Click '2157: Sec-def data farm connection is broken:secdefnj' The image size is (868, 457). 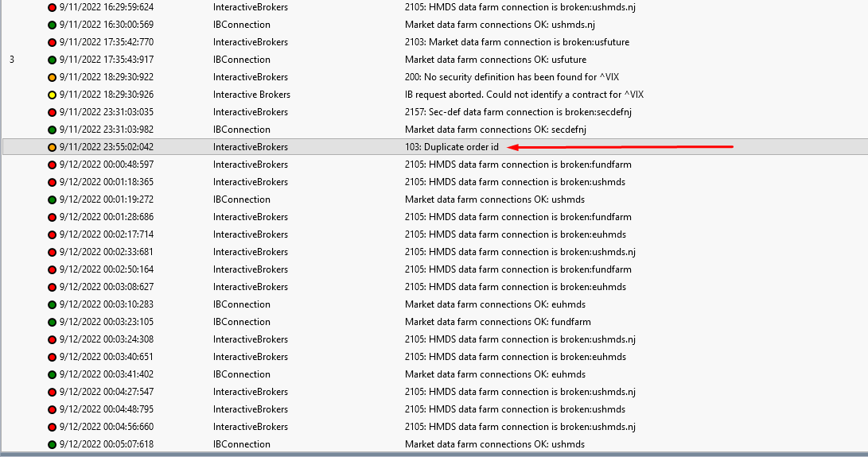pyautogui.click(x=518, y=112)
